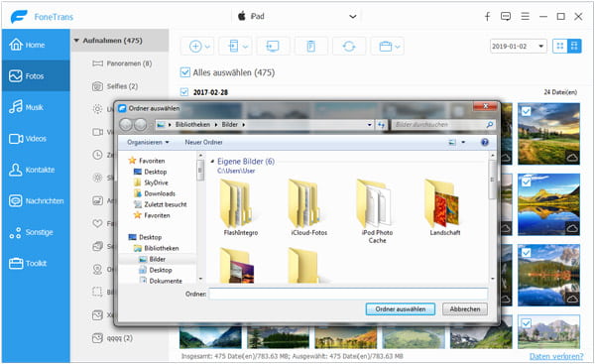The height and width of the screenshot is (364, 595).
Task: Click Bibliotheken in the address bar
Action: point(192,125)
